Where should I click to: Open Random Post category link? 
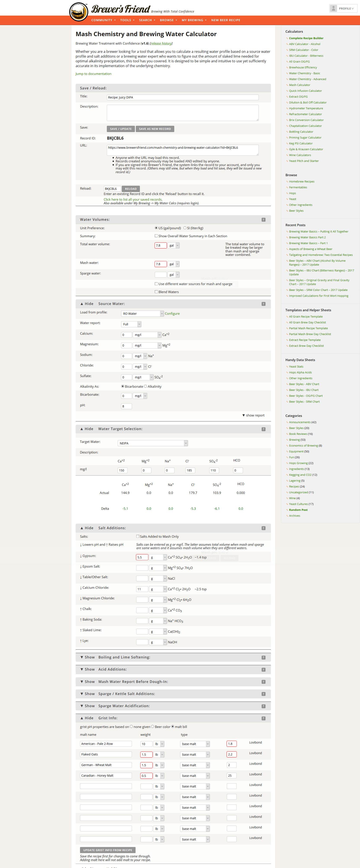[298, 510]
